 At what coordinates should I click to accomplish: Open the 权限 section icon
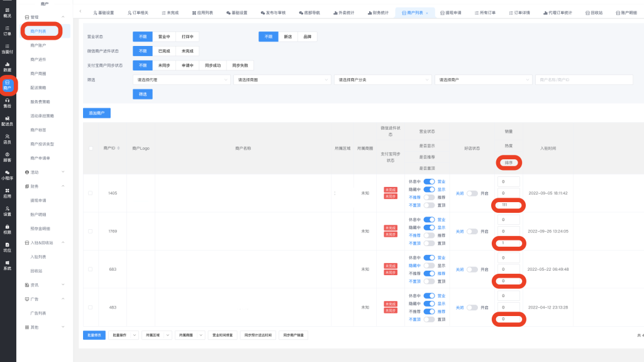pos(7,229)
